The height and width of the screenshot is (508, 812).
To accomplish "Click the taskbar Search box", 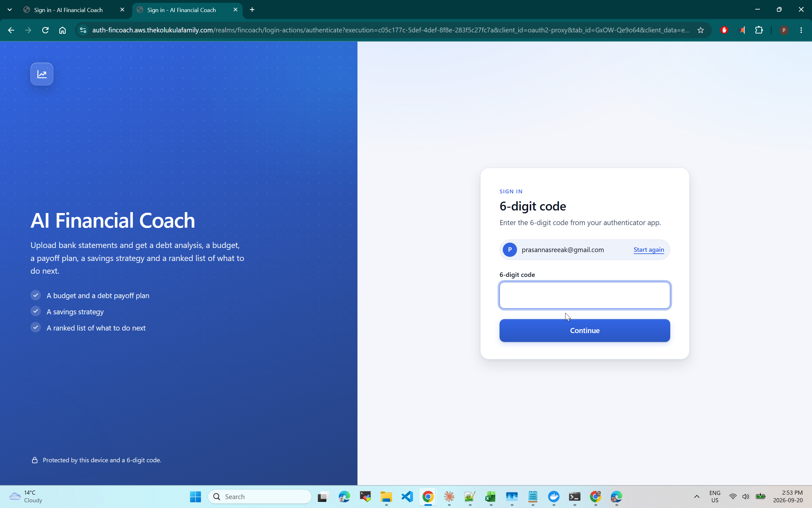I will tap(260, 497).
